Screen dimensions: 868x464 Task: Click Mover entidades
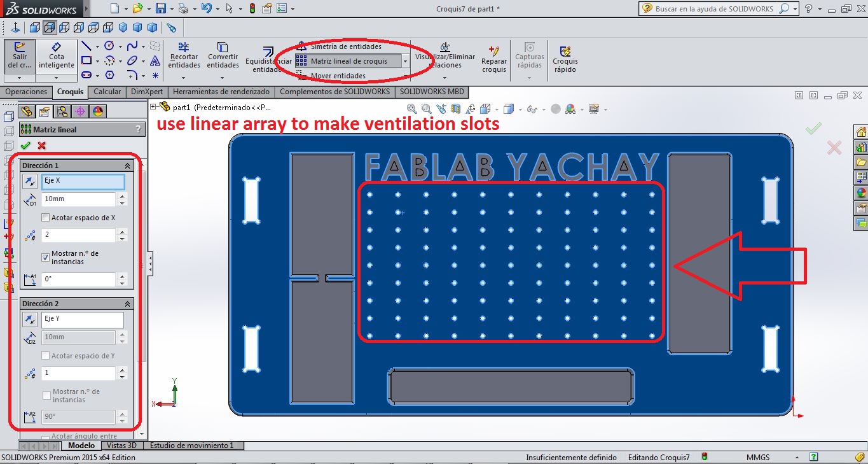pyautogui.click(x=331, y=76)
